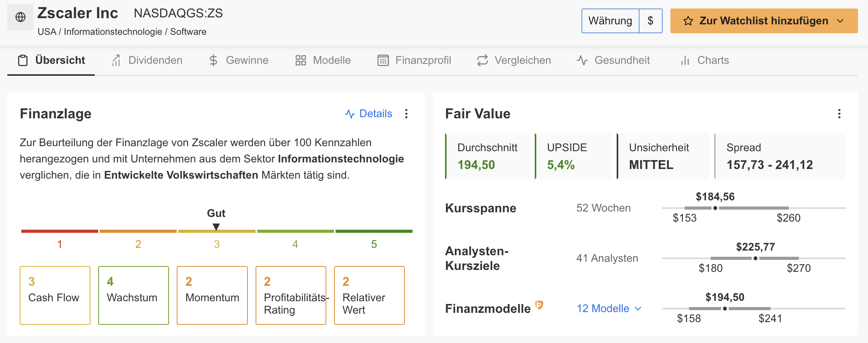Open Finanzlage Details link
868x343 pixels.
click(x=376, y=114)
